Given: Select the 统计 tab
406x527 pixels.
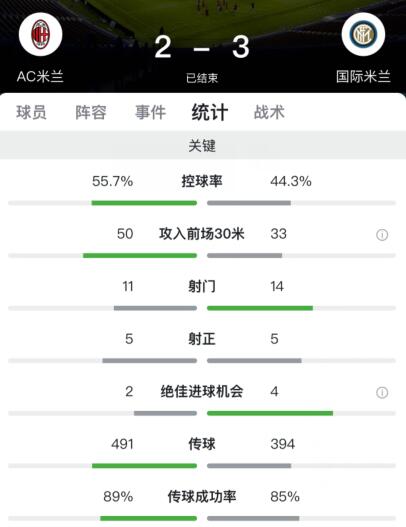Looking at the screenshot, I should click(x=210, y=112).
